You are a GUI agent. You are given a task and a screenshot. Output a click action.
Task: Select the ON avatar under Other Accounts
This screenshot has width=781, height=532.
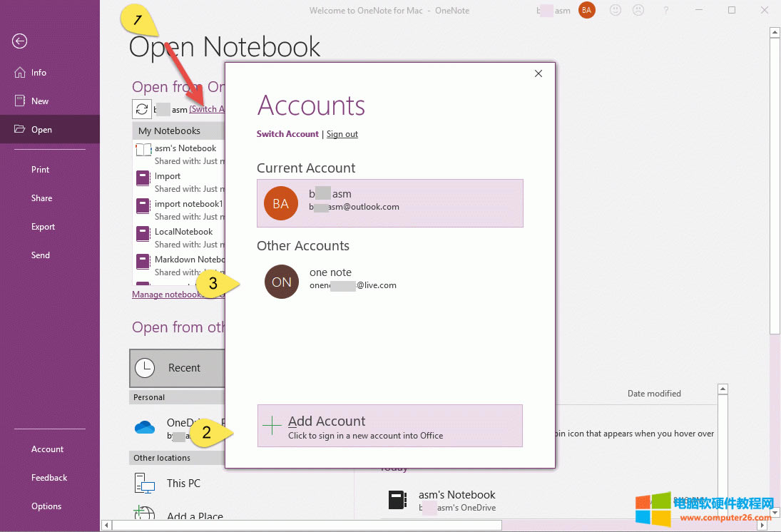point(281,282)
